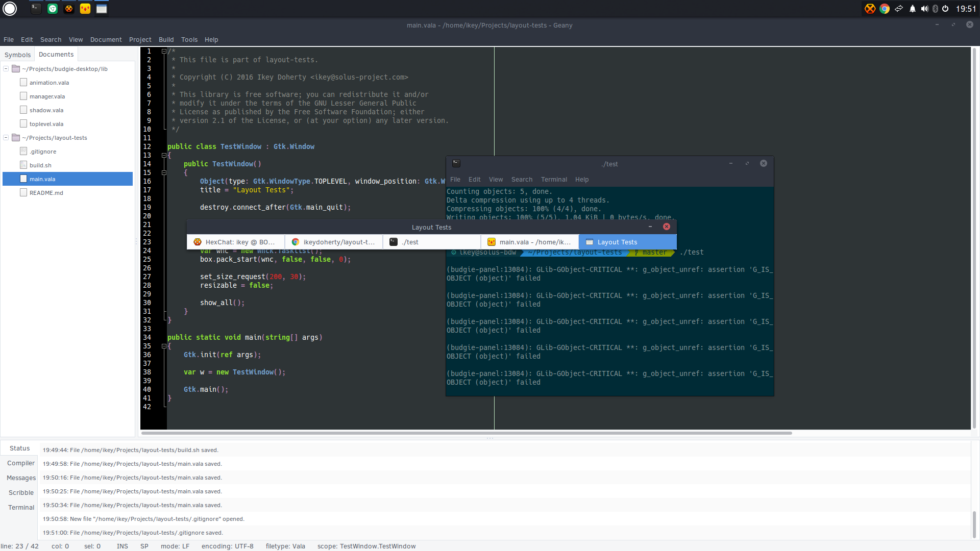The width and height of the screenshot is (980, 551).
Task: Open Terminal tab in bottom panel
Action: (x=21, y=508)
